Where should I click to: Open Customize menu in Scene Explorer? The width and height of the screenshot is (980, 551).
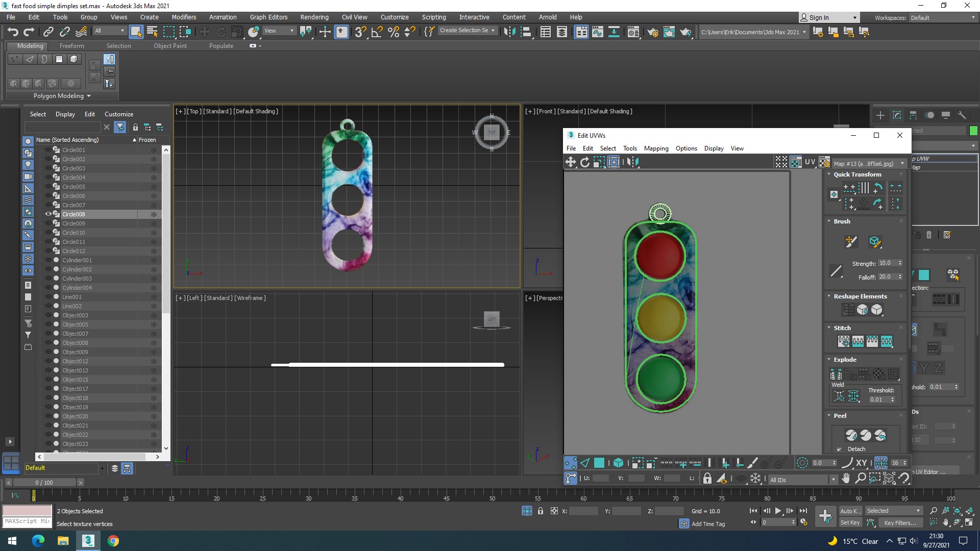[119, 114]
